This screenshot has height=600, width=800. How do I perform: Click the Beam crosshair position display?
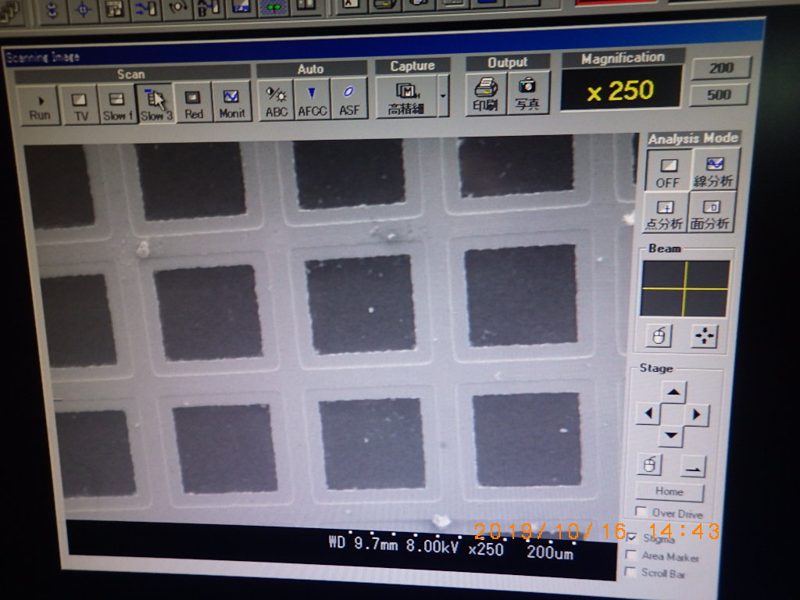coord(685,289)
